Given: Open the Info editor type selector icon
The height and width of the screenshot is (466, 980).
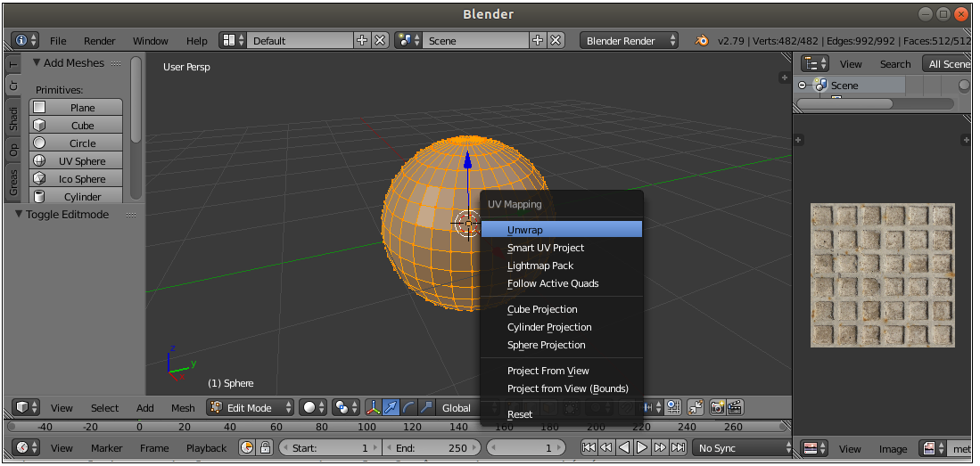Looking at the screenshot, I should [x=25, y=41].
